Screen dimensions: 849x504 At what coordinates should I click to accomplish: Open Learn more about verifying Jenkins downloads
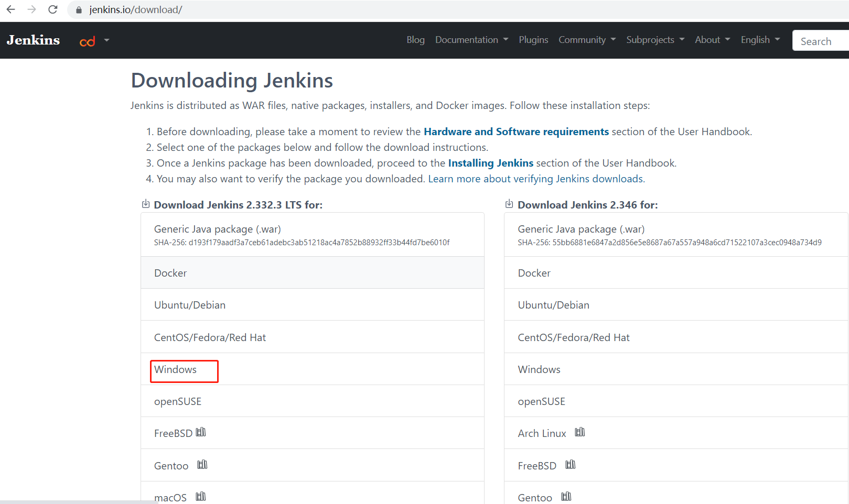(x=536, y=179)
